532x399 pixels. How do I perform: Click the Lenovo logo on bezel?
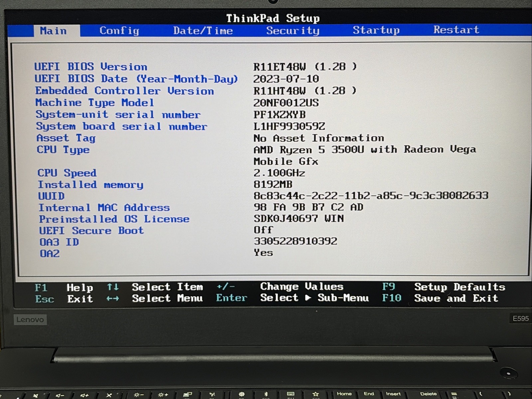pos(30,319)
